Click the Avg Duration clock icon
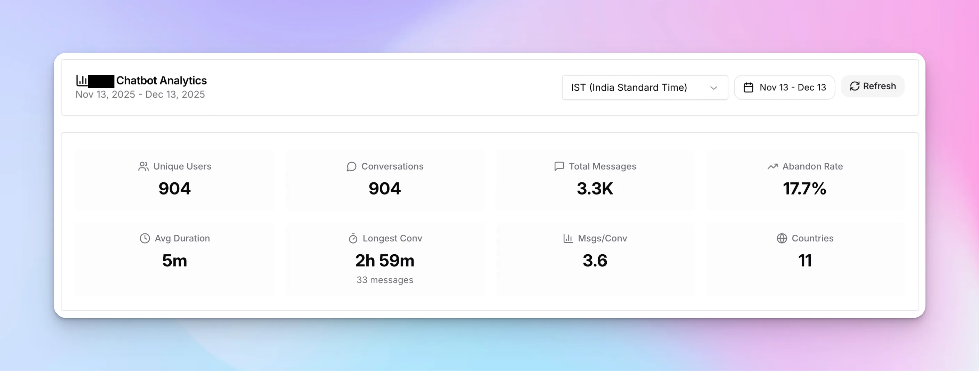 (x=144, y=238)
